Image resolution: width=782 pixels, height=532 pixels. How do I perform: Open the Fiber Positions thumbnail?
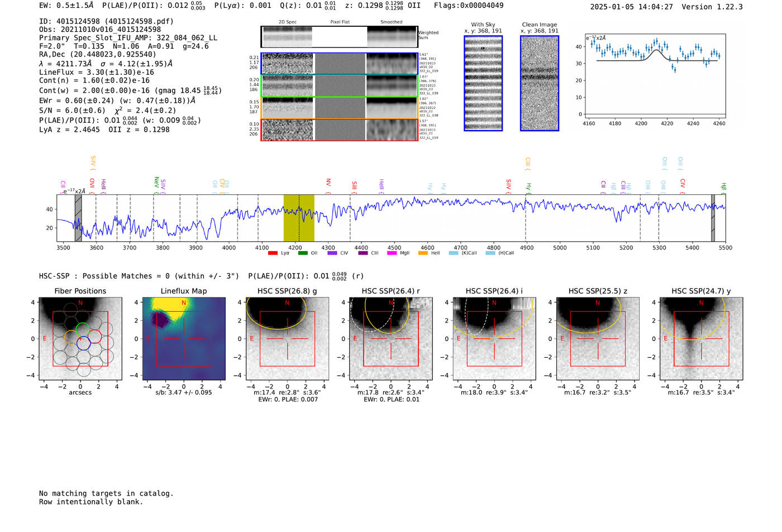coord(80,339)
